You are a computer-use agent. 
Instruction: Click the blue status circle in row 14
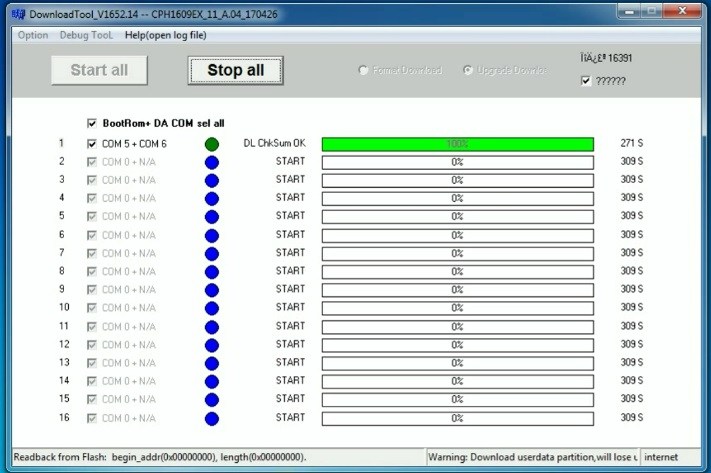(211, 382)
